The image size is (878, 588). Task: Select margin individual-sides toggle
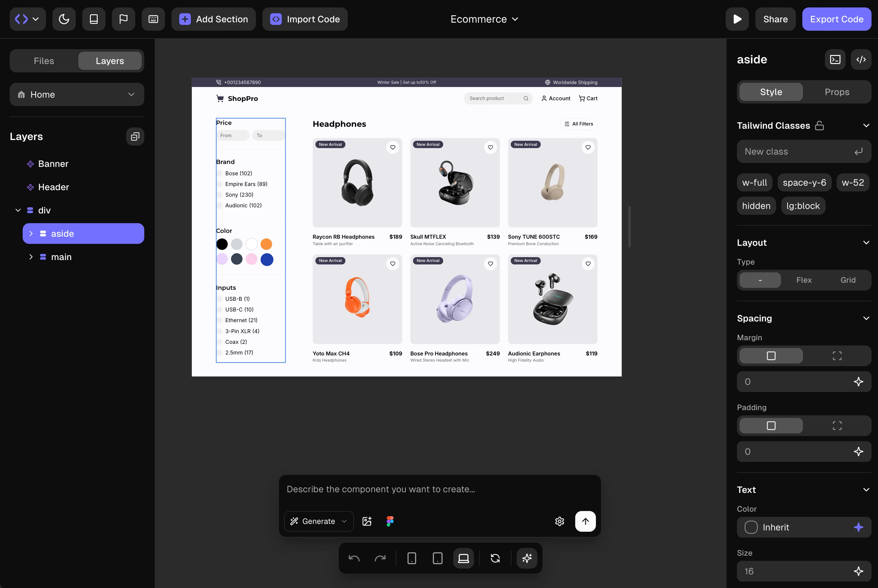[837, 355]
